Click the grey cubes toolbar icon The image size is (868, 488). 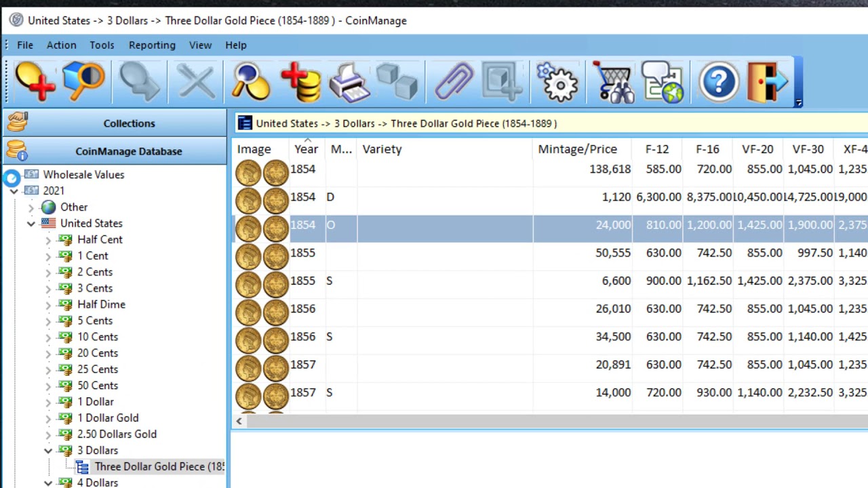(397, 82)
